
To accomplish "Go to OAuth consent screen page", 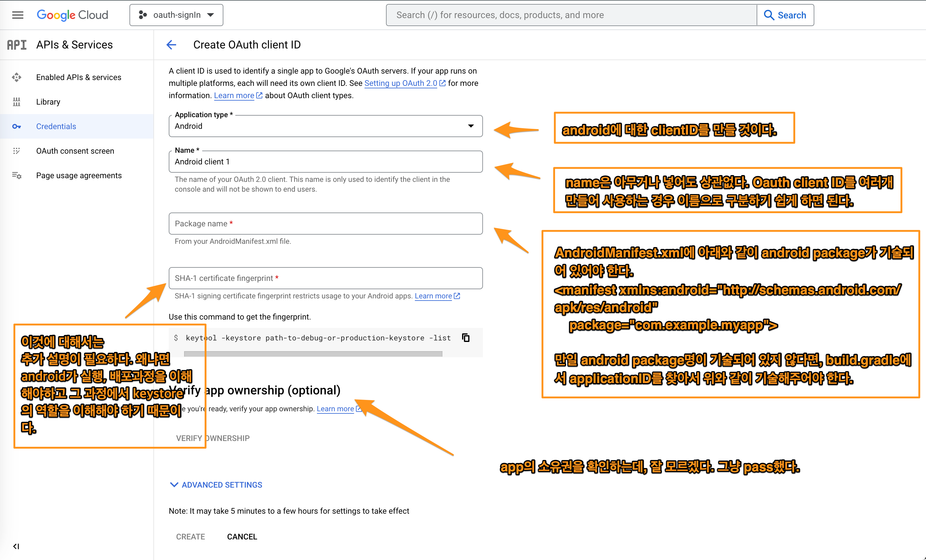I will pyautogui.click(x=75, y=151).
